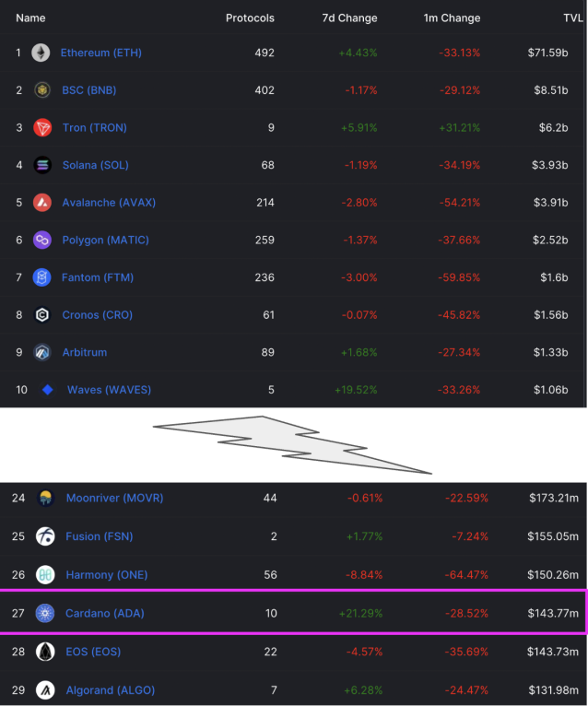Open the Fusion (FSN) link
Image resolution: width=588 pixels, height=706 pixels.
pos(99,536)
